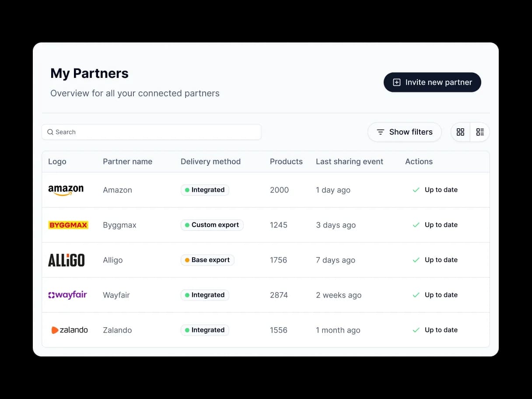Screen dimensions: 532x399
Task: Click the Alligo logo
Action: [x=66, y=260]
